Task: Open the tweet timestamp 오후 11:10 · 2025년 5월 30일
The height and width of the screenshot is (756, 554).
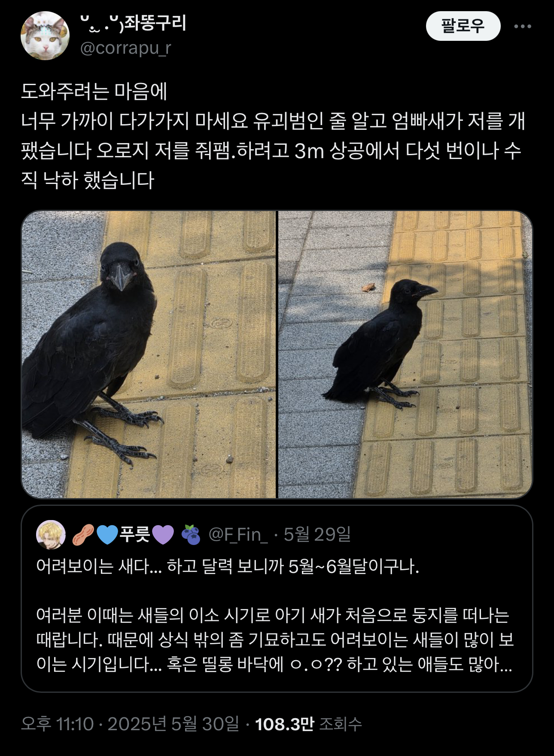Action: pyautogui.click(x=130, y=724)
